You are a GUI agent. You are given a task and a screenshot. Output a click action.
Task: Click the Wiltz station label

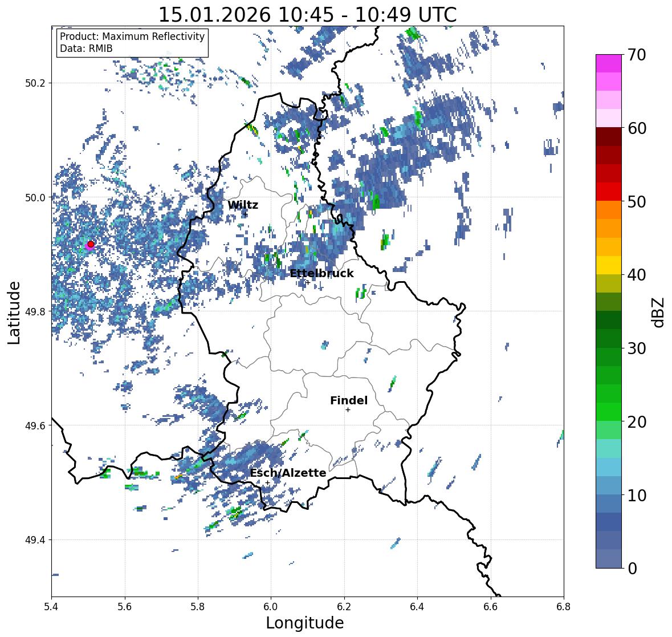[x=243, y=205]
